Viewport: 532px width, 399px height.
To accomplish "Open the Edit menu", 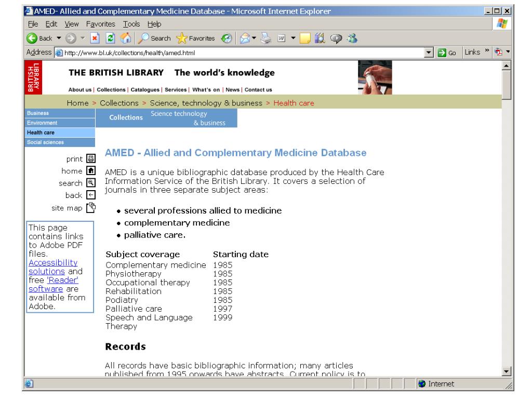I will point(51,24).
